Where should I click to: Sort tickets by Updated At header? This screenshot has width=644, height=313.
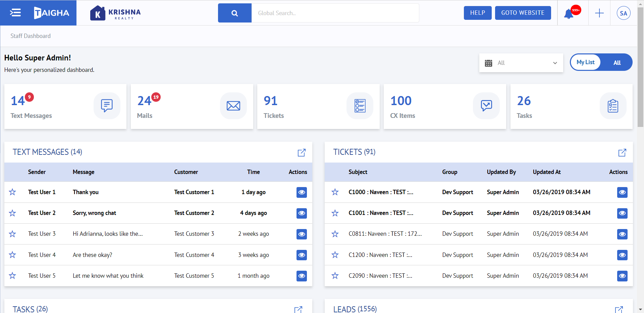click(547, 172)
